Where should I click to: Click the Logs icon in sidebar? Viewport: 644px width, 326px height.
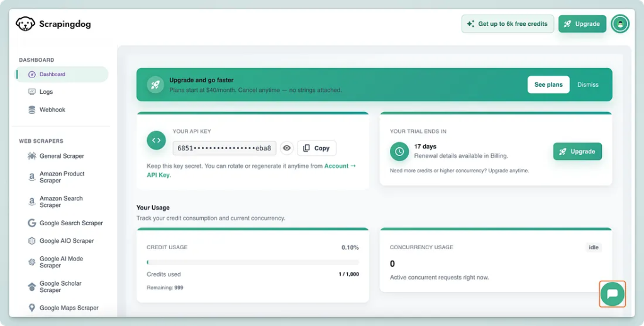(32, 92)
